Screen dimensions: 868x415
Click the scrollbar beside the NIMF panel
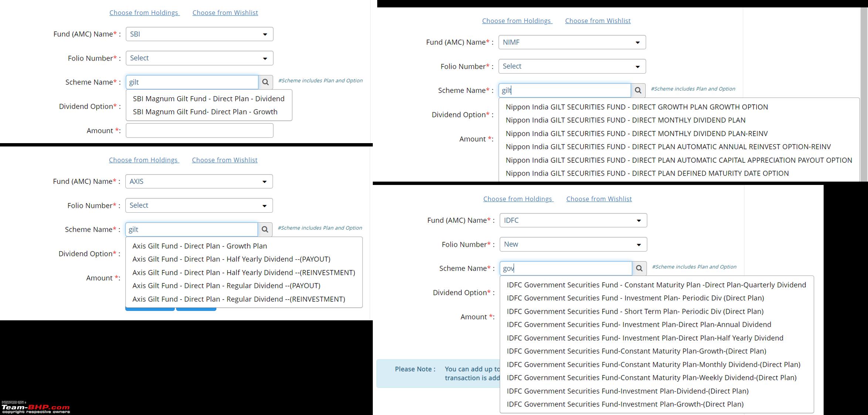point(864,94)
